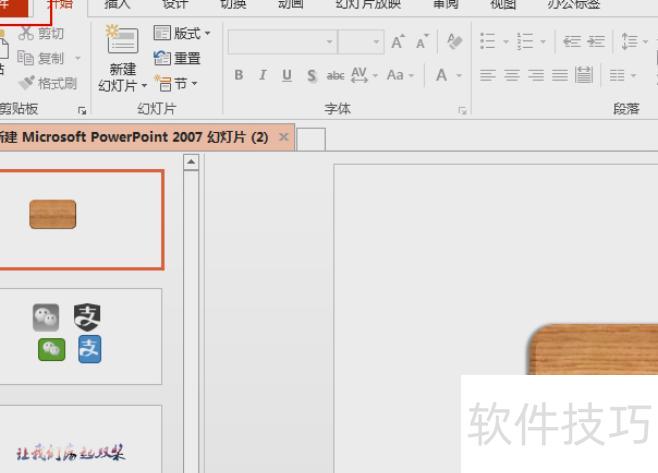Open the Section (节) dropdown
Image resolution: width=658 pixels, height=473 pixels.
[176, 84]
